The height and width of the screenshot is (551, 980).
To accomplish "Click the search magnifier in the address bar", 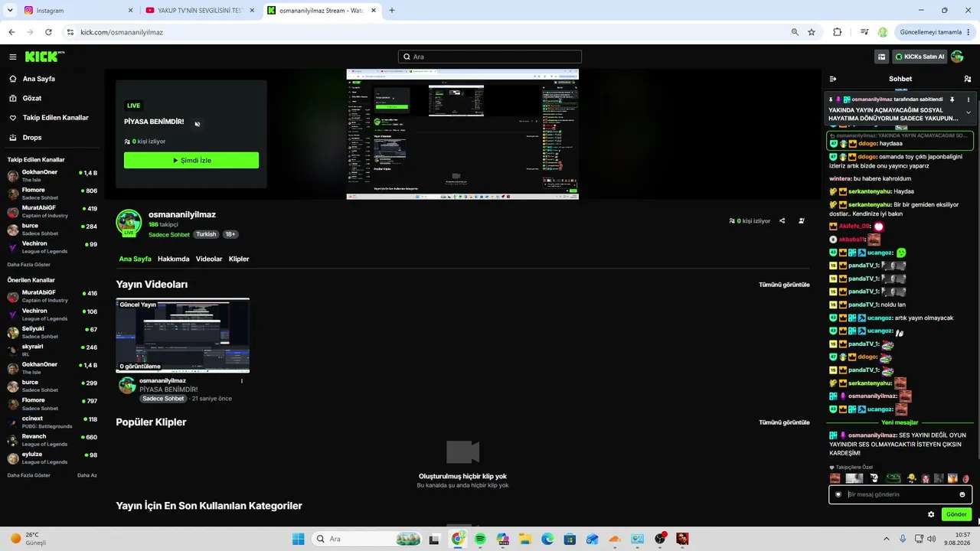I will (x=795, y=32).
